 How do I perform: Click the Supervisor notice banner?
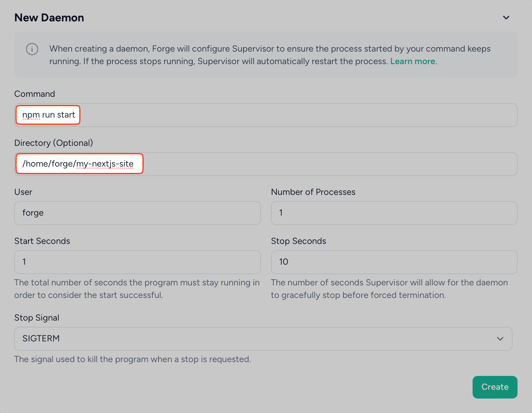click(266, 55)
